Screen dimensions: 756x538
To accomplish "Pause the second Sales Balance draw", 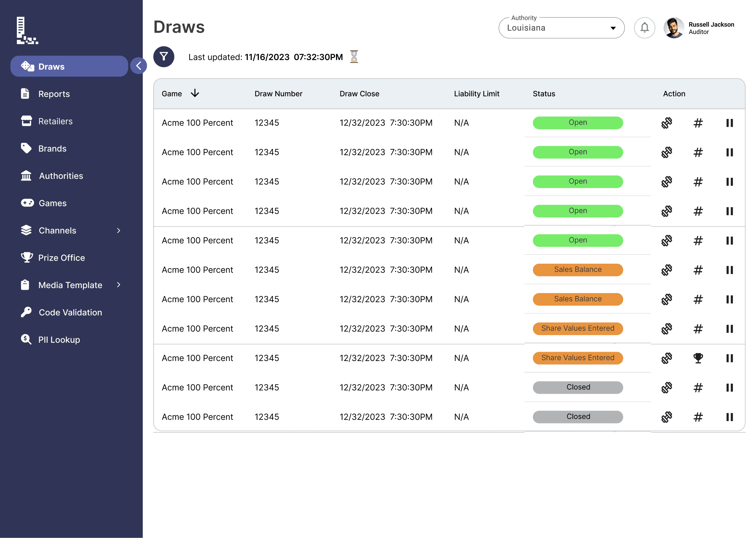I will (730, 299).
